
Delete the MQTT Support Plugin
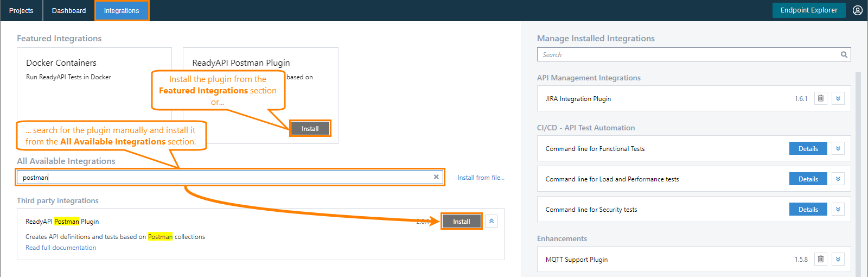(x=821, y=259)
